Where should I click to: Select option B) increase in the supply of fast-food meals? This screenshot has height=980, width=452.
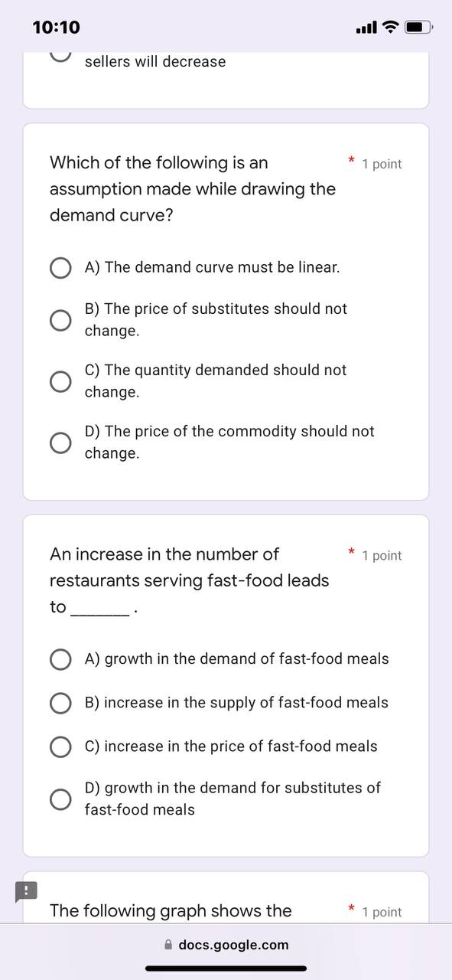coord(60,703)
